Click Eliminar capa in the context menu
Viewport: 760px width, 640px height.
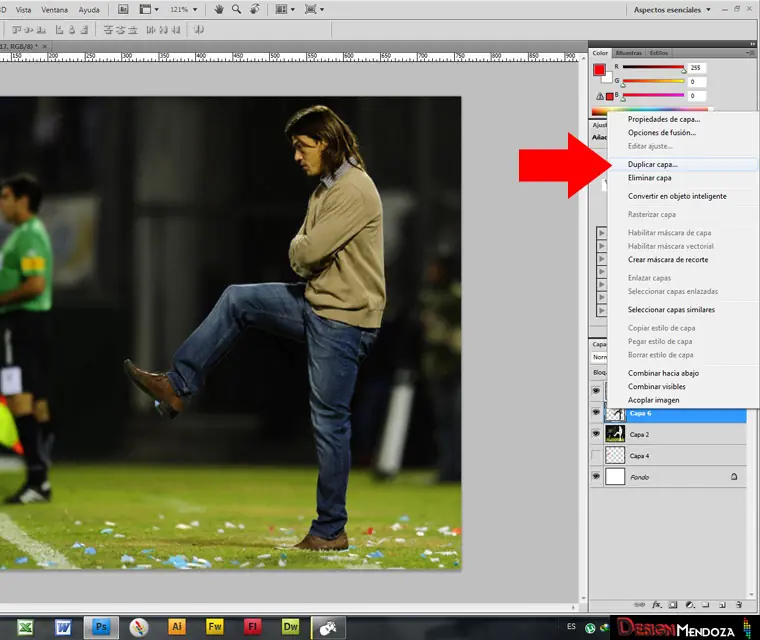click(649, 178)
